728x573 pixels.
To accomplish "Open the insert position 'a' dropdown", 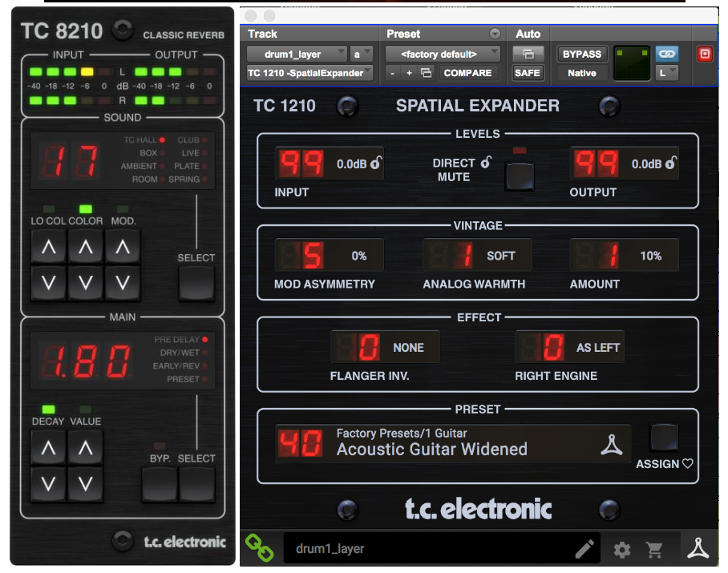I will click(x=362, y=54).
